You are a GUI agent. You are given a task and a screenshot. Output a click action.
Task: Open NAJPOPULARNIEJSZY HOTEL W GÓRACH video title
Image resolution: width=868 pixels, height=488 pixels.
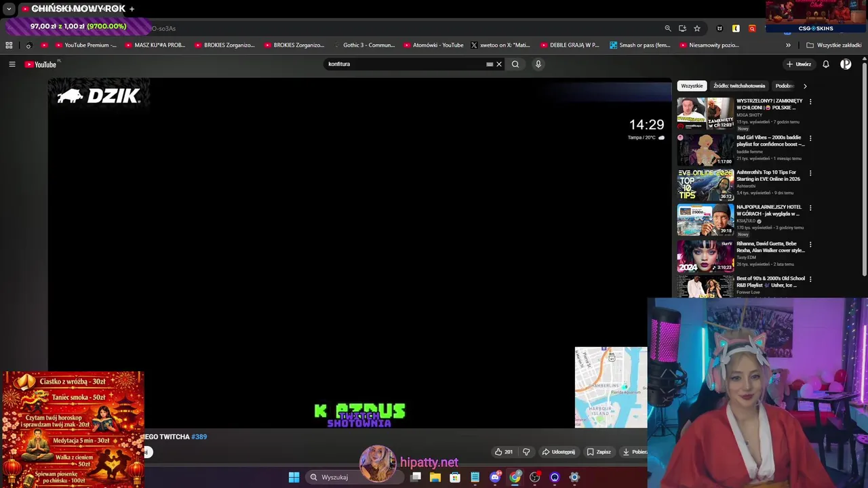(769, 210)
